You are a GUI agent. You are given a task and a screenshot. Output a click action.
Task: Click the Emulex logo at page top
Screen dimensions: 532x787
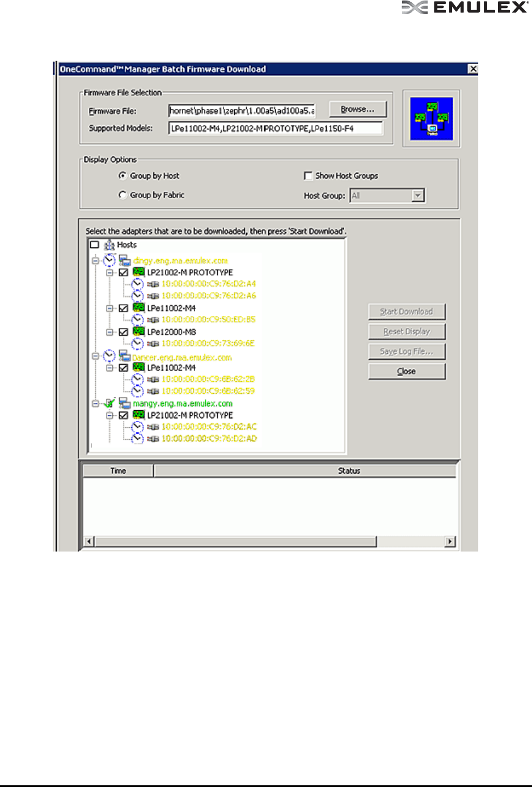(465, 7)
